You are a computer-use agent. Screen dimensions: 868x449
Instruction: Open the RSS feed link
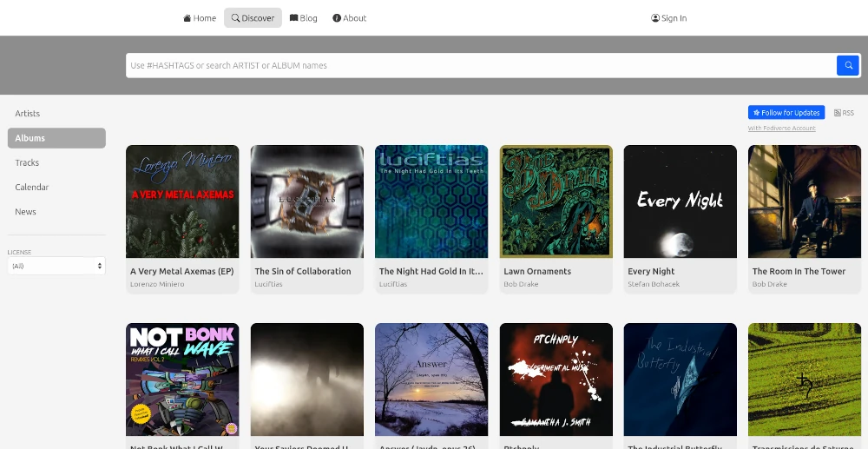[x=844, y=113]
